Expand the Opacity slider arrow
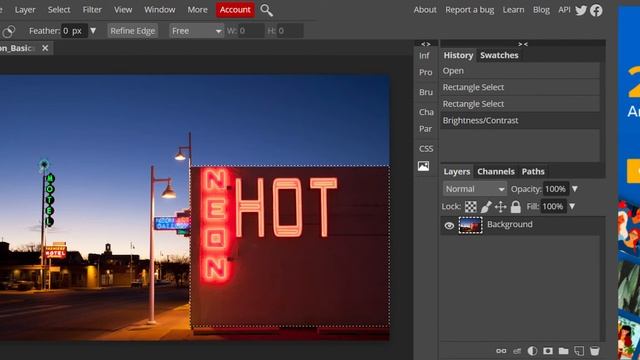Viewport: 640px width, 360px height. click(575, 189)
